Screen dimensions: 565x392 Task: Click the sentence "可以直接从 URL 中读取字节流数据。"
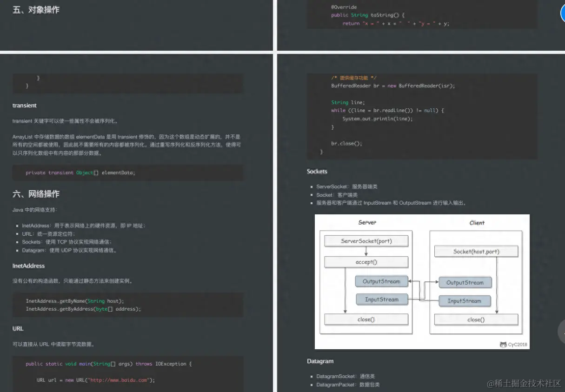(x=54, y=344)
